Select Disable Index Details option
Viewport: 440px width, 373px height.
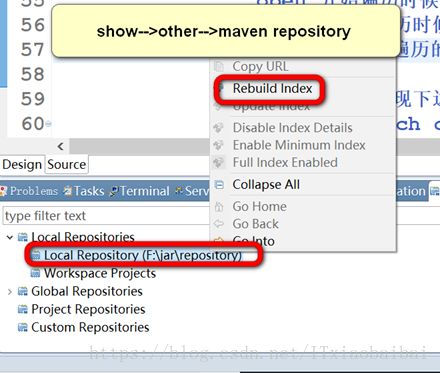(292, 128)
